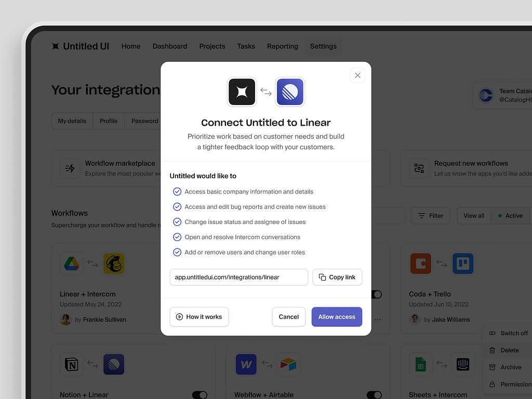Click the Notion icon in workflow card

pos(71,364)
